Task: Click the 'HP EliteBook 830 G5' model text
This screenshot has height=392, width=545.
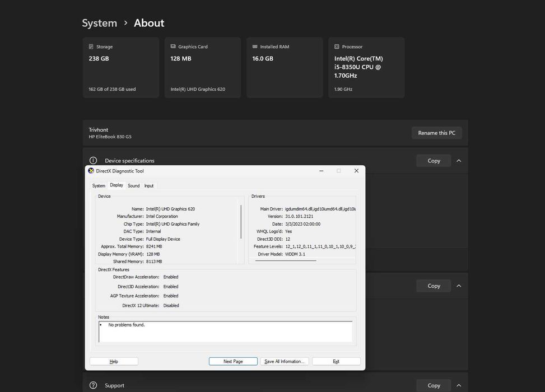Action: point(110,137)
